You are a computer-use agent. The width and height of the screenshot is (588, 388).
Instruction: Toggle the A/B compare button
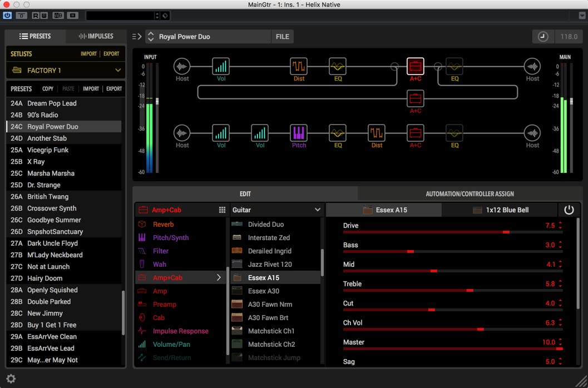point(58,16)
